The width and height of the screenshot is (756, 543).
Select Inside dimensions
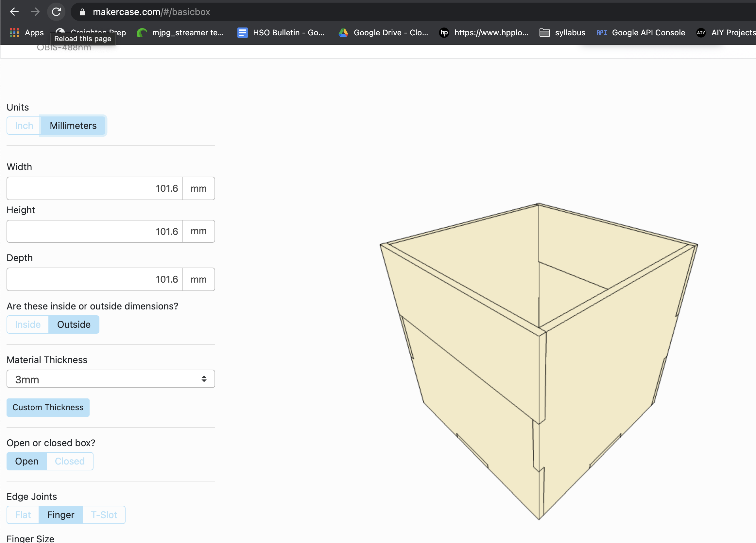pyautogui.click(x=28, y=324)
